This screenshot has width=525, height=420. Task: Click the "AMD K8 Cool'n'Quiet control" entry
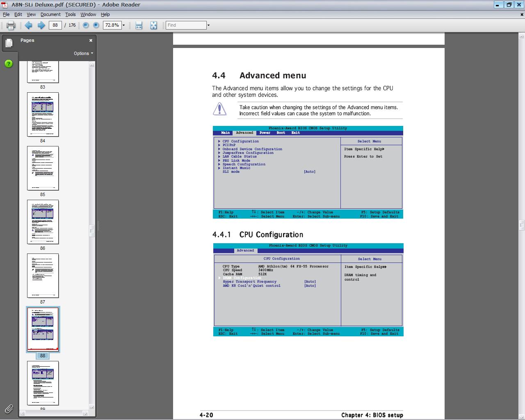point(251,285)
